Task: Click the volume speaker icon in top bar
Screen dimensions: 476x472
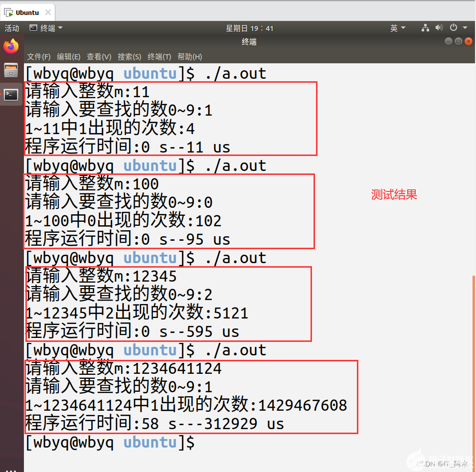Action: pos(439,28)
